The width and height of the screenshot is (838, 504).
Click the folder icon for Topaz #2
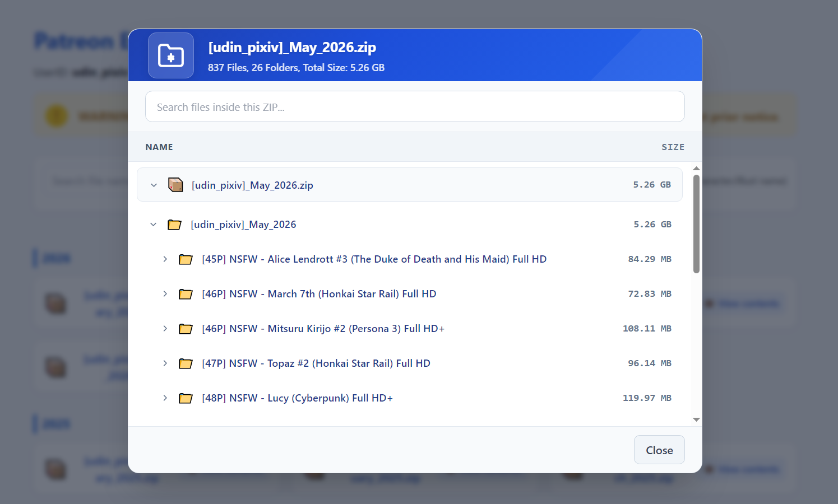tap(186, 363)
